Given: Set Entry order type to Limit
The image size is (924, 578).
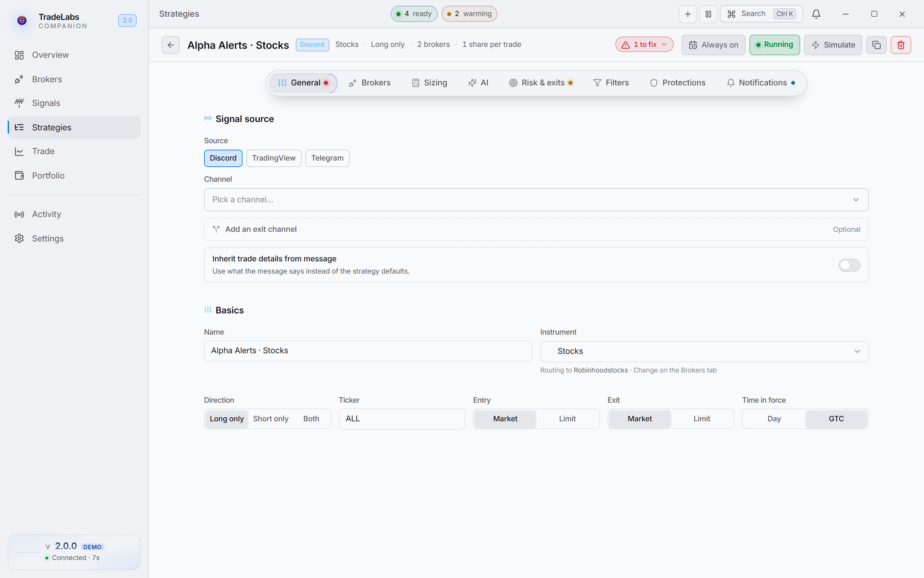Looking at the screenshot, I should click(x=567, y=419).
